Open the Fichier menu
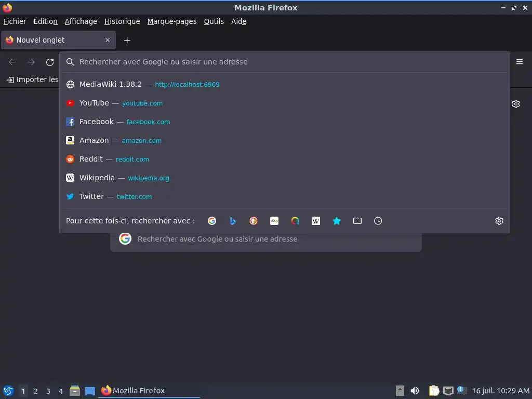Screen dimensions: 532x399 (x=15, y=21)
